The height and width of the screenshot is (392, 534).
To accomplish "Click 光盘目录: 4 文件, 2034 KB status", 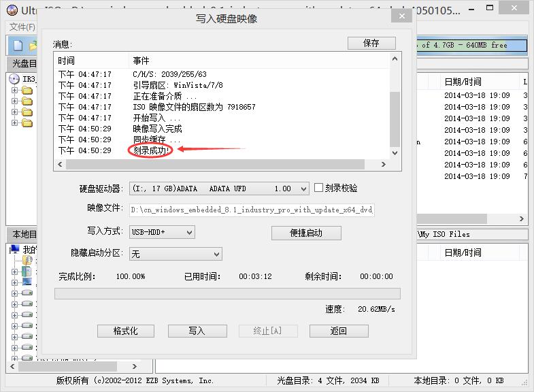I will [328, 380].
